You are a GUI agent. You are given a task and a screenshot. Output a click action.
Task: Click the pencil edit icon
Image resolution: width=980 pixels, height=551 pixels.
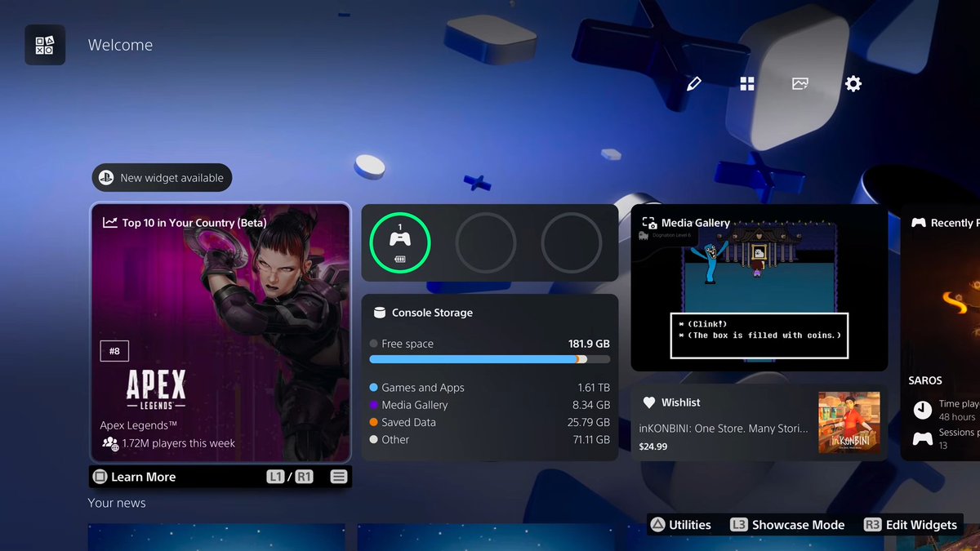[x=694, y=84]
